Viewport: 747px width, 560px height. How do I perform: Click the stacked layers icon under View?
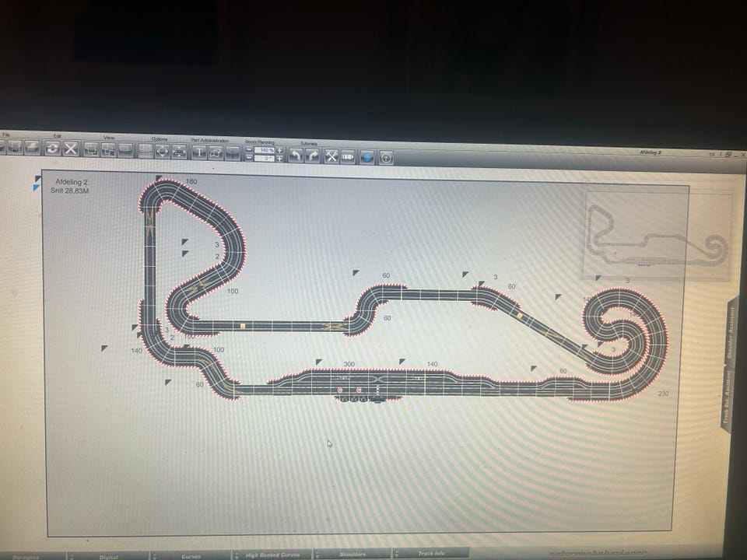[x=91, y=149]
